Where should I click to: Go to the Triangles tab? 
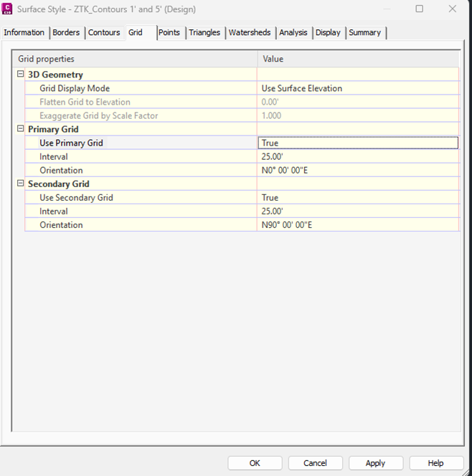click(204, 32)
